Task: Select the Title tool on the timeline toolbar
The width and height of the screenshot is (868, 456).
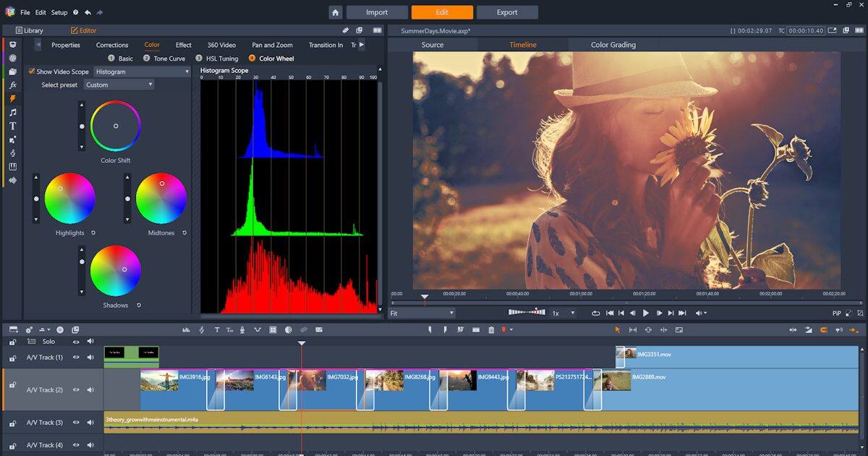Action: (x=217, y=329)
